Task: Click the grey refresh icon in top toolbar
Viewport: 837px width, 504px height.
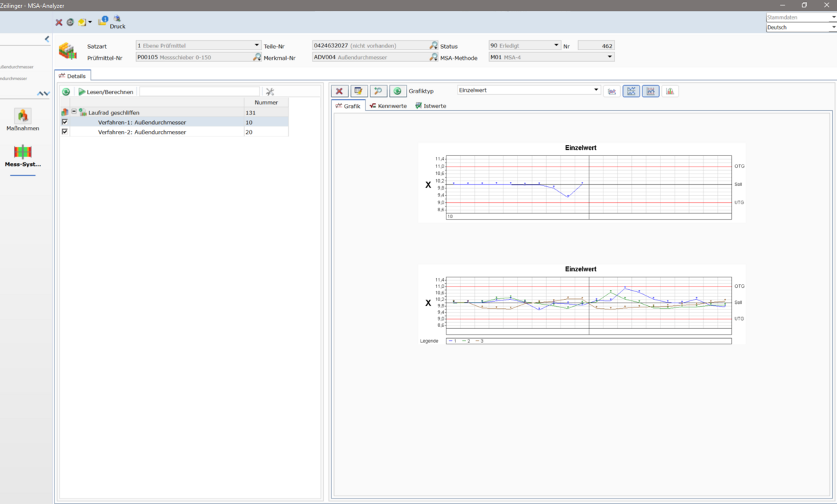Action: pos(70,22)
